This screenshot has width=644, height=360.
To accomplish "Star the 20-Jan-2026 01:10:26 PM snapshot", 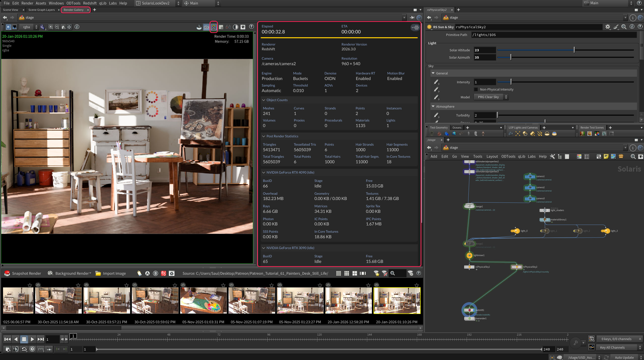I will 417,285.
